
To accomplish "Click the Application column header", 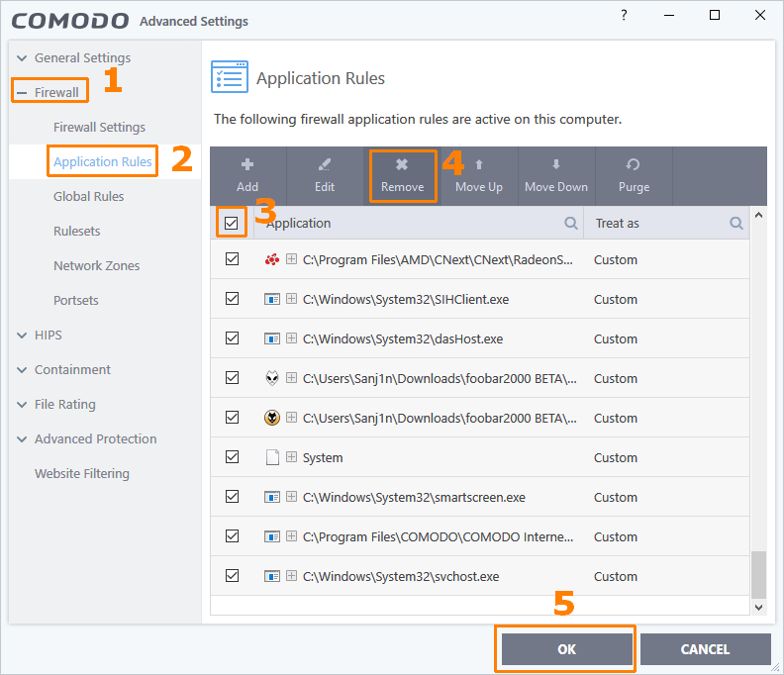I will (x=419, y=223).
